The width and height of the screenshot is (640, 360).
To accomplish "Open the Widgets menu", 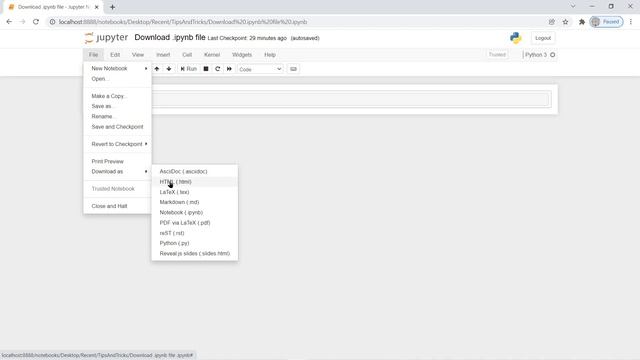I will (x=242, y=55).
